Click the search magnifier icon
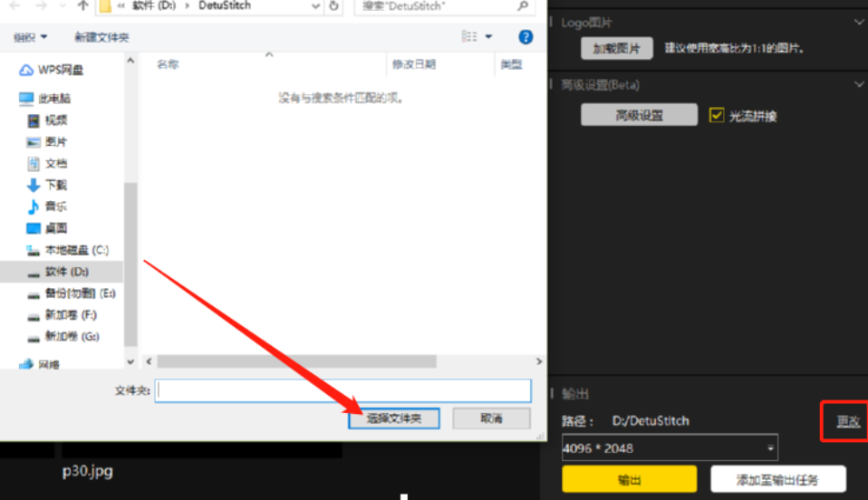This screenshot has width=868, height=500. (523, 5)
